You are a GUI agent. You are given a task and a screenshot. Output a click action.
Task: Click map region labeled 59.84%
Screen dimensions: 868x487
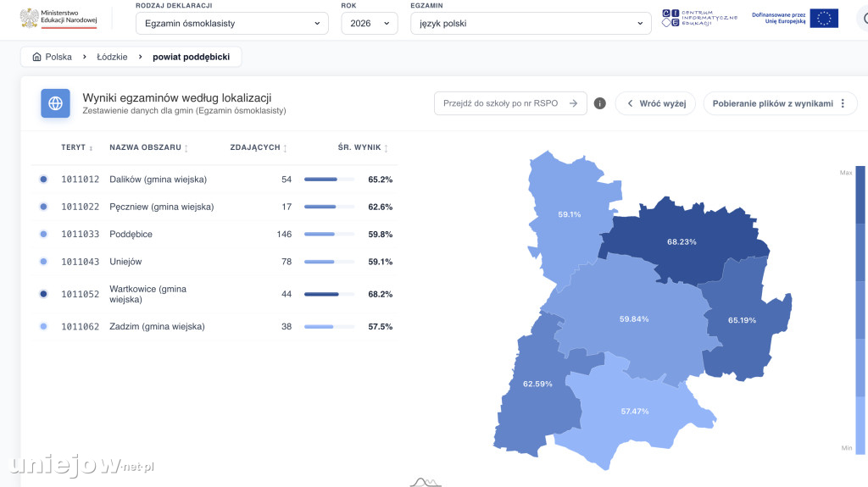[634, 318]
